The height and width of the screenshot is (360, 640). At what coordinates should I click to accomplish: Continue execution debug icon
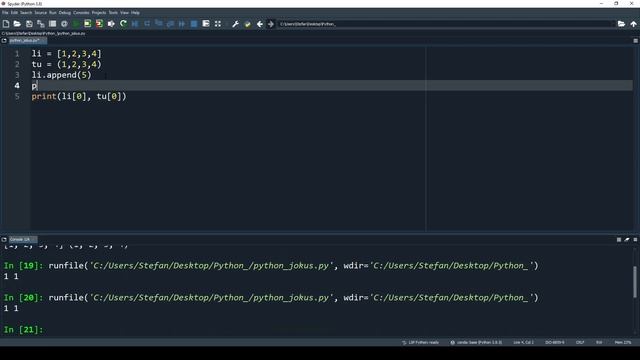point(182,24)
